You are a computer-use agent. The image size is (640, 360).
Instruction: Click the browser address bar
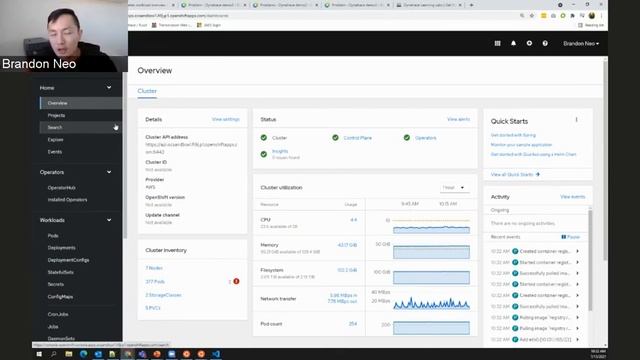(318, 16)
